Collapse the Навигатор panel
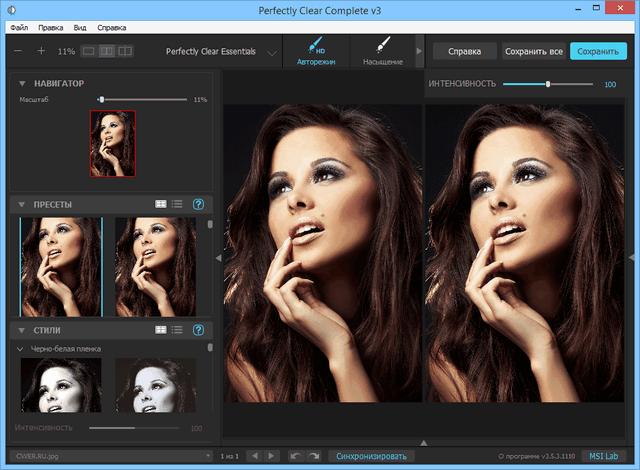 point(22,83)
